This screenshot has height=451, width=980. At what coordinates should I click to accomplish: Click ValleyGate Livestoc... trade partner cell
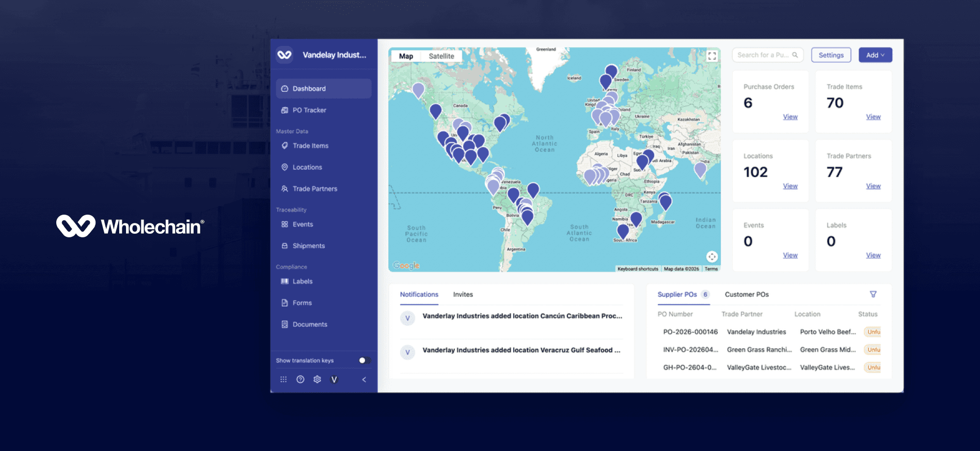click(759, 367)
